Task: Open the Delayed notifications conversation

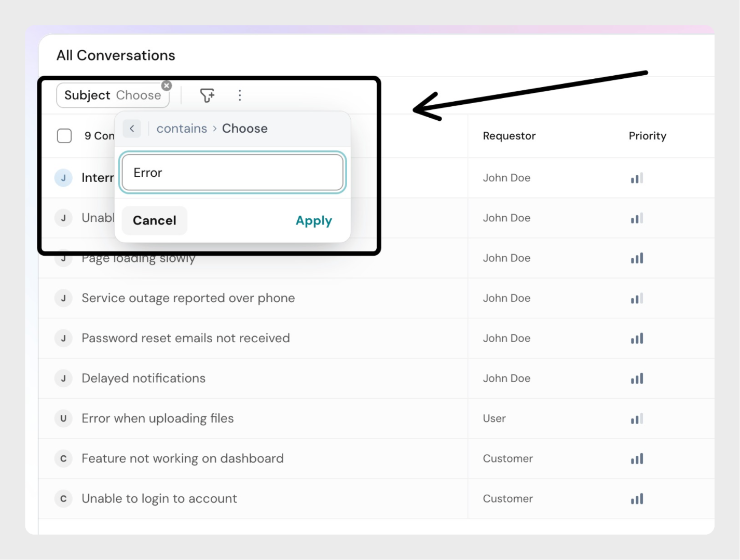Action: coord(143,379)
